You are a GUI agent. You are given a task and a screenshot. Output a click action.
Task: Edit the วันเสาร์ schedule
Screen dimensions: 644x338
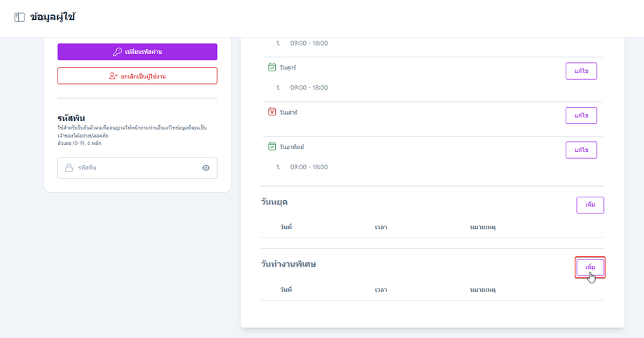pyautogui.click(x=581, y=115)
